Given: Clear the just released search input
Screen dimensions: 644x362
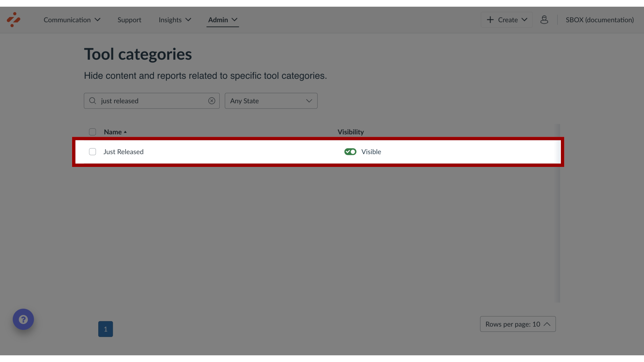Looking at the screenshot, I should (212, 101).
